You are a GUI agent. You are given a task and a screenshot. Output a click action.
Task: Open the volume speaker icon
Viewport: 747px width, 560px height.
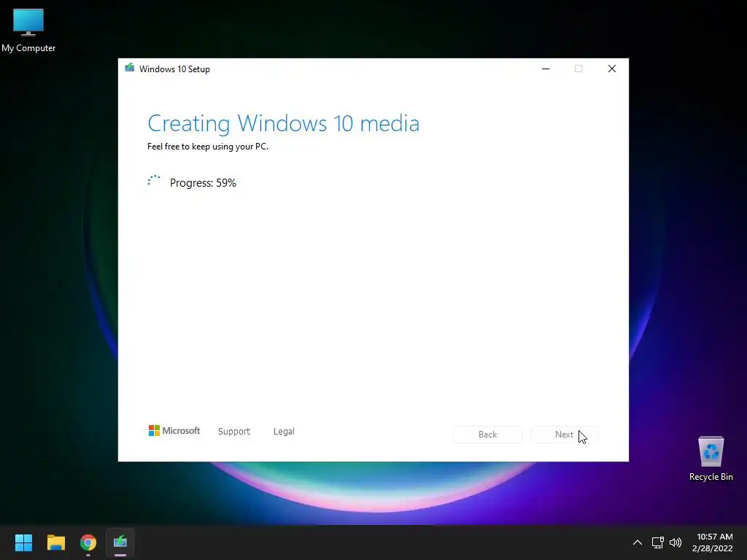coord(676,542)
